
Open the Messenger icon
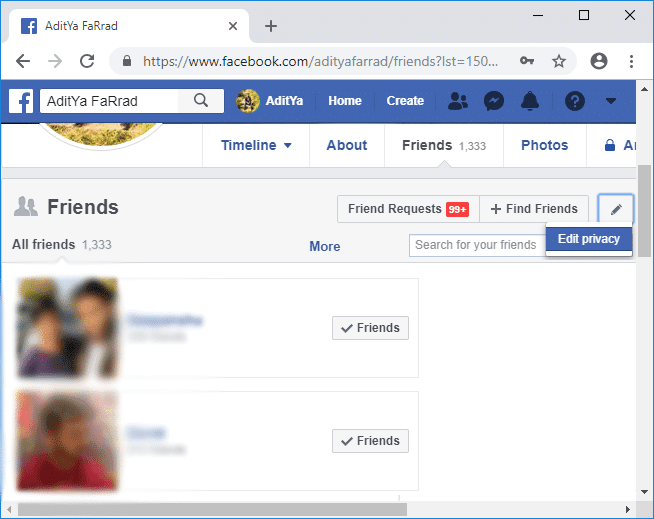click(493, 101)
